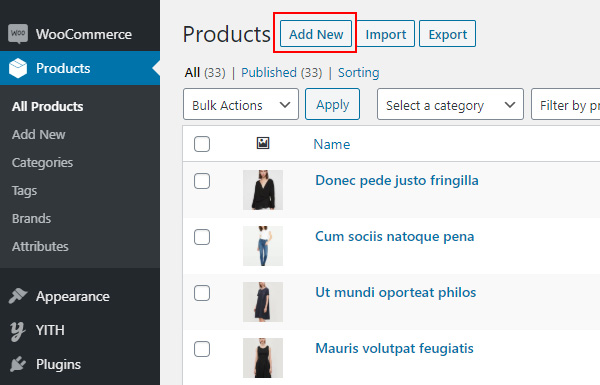Click the WooCommerce logo icon

(x=18, y=34)
